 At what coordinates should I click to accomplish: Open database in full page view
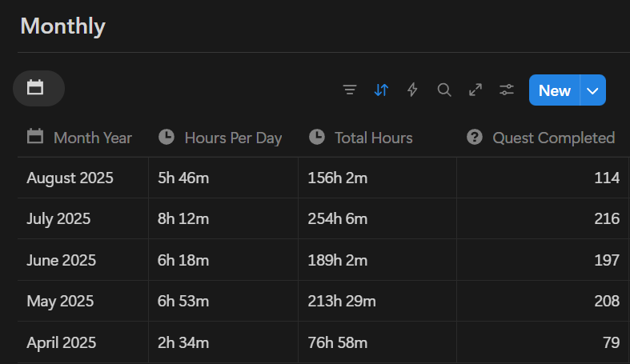[x=476, y=90]
